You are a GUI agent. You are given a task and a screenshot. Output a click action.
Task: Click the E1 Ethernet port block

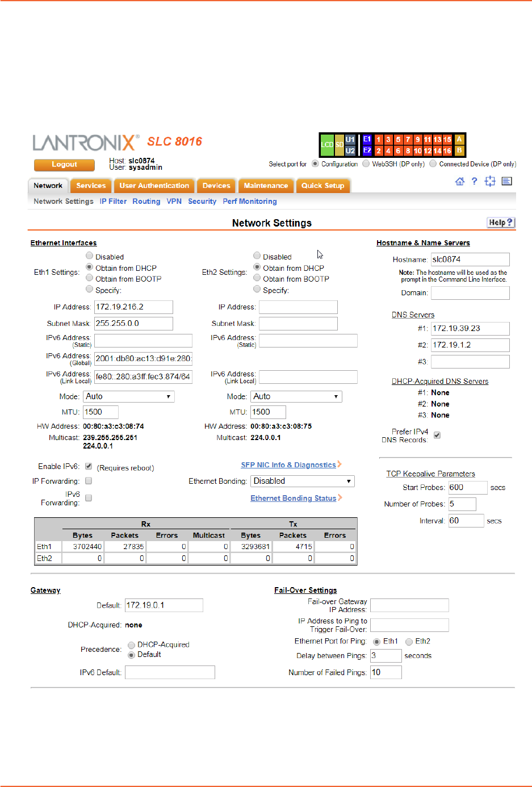[367, 139]
